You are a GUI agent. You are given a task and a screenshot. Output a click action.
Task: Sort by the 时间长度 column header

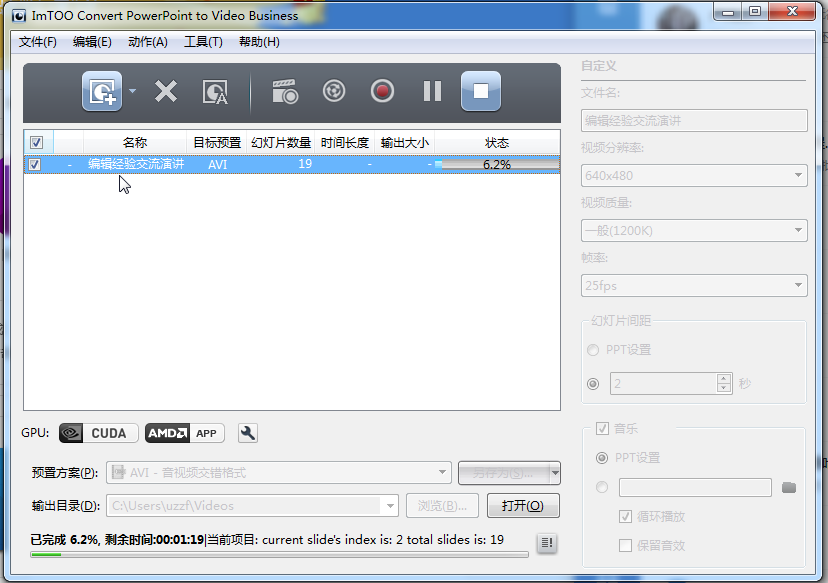(x=344, y=143)
